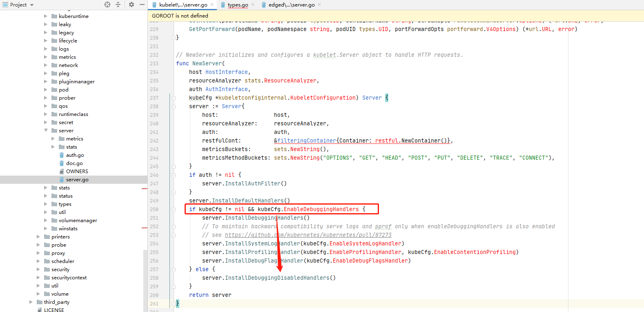This screenshot has height=312, width=644.
Task: Click line number 249 in the gutter
Action: (154, 201)
